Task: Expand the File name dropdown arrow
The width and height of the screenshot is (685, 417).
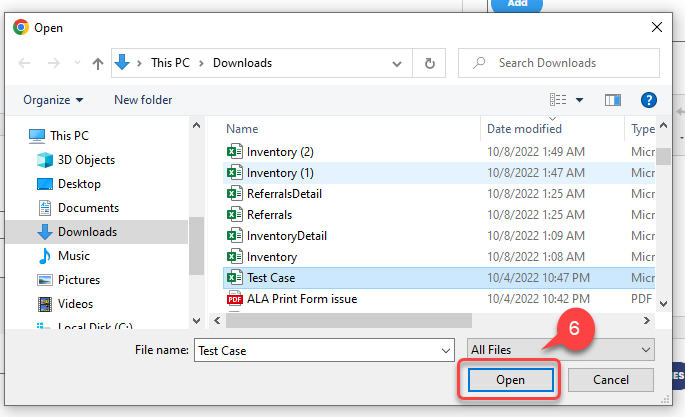Action: pos(446,351)
